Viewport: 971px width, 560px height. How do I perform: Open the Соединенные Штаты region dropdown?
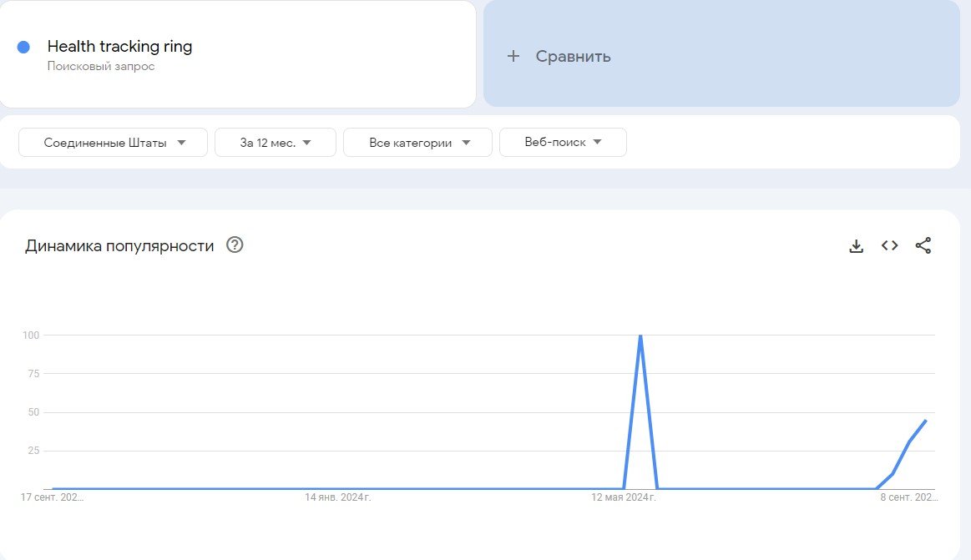(113, 142)
